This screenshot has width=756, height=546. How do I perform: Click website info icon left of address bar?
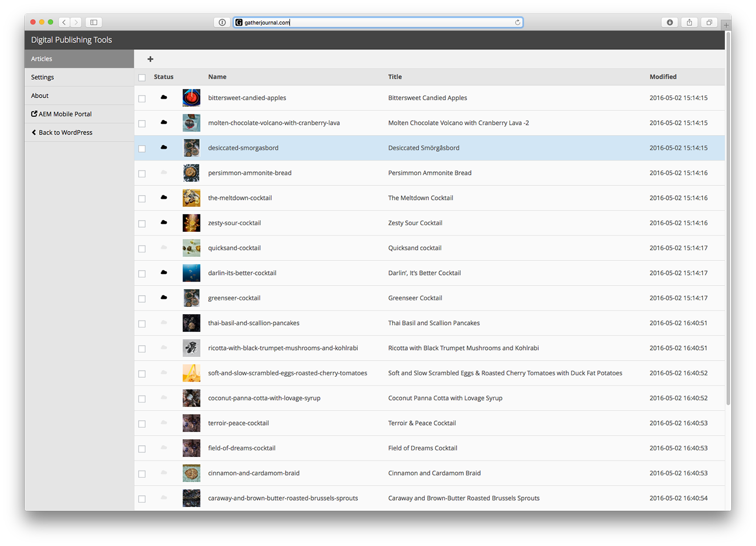pos(222,22)
